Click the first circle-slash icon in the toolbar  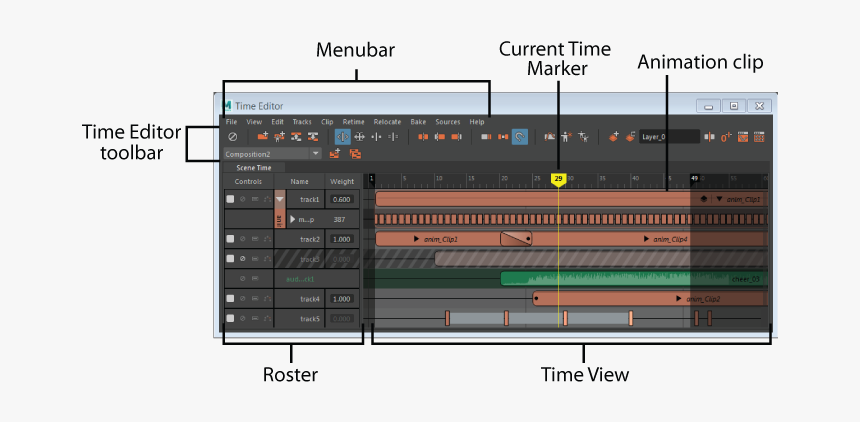pos(232,136)
